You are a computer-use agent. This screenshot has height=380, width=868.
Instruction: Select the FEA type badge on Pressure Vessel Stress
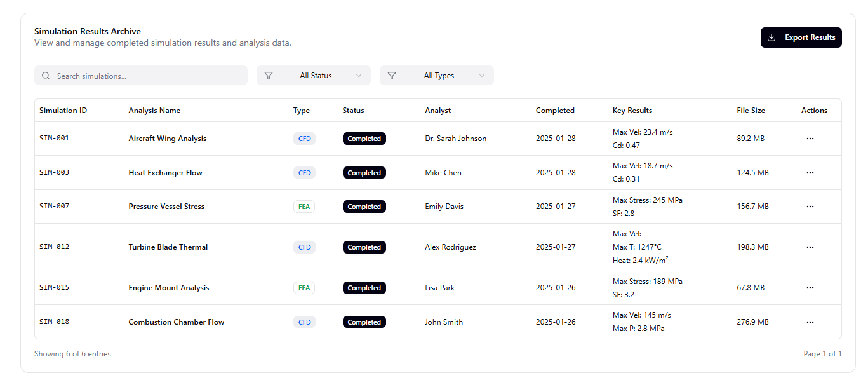point(304,206)
